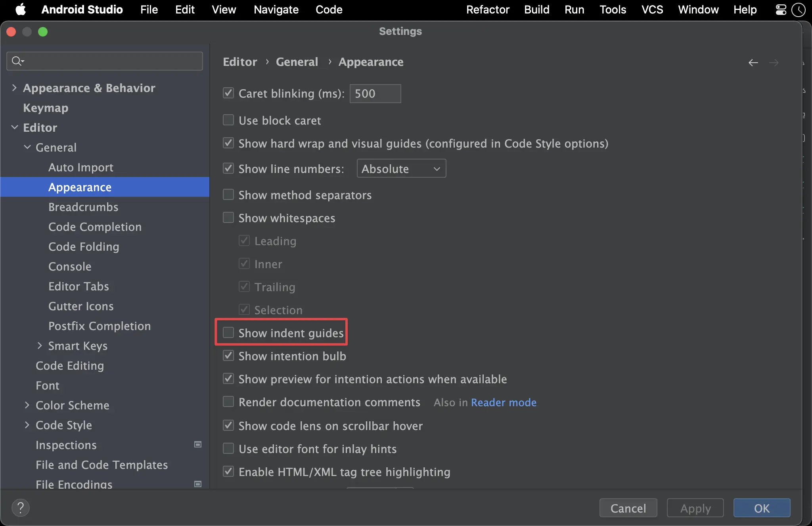Select Gutter Icons settings page
Screen dimensions: 812x526
(81, 306)
